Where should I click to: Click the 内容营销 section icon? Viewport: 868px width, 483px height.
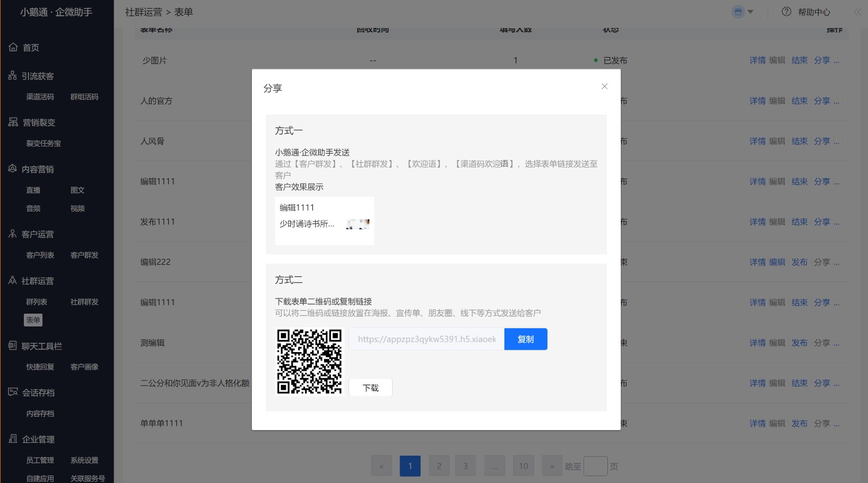pyautogui.click(x=13, y=169)
